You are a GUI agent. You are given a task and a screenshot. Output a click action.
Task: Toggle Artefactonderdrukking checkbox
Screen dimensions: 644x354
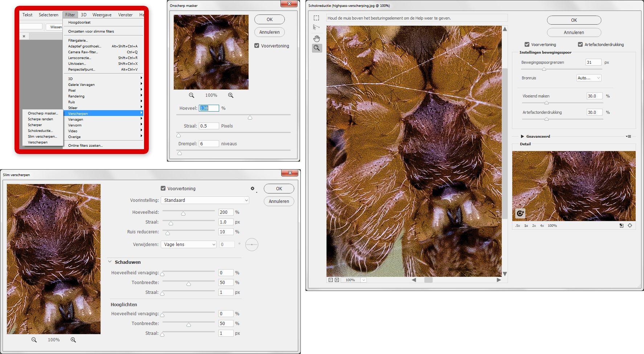tap(580, 45)
